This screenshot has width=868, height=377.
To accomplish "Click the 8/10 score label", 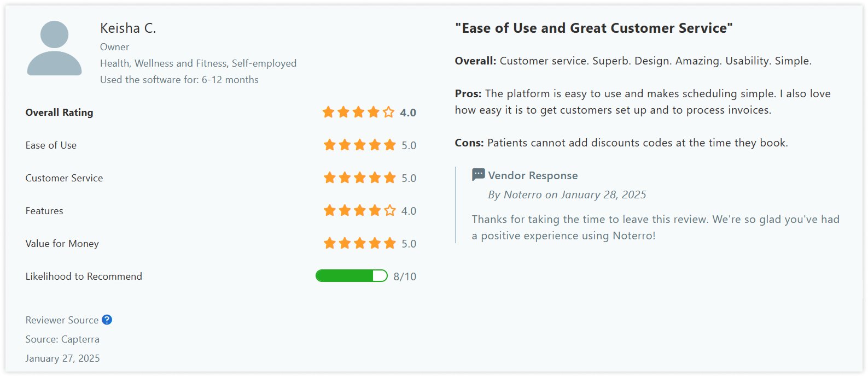I will (x=405, y=276).
